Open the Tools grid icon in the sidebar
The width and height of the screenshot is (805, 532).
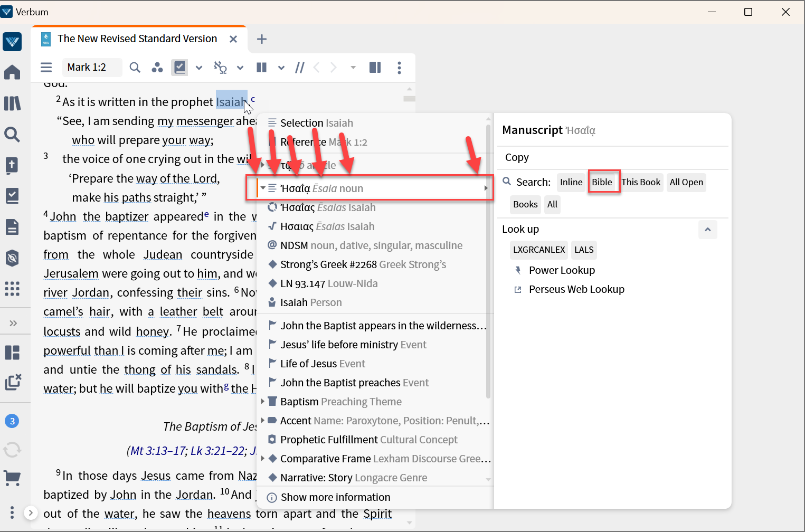(x=12, y=289)
